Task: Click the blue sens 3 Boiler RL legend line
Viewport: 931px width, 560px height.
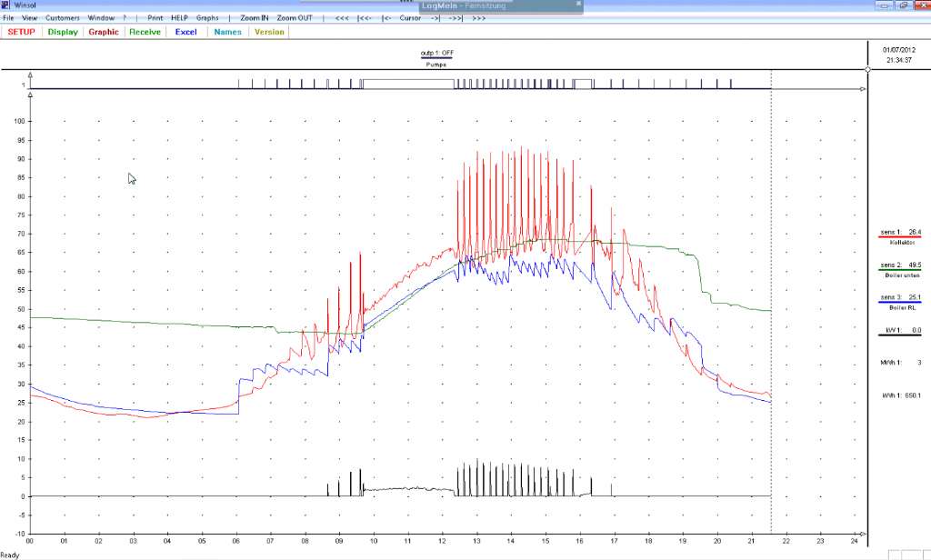Action: 899,302
